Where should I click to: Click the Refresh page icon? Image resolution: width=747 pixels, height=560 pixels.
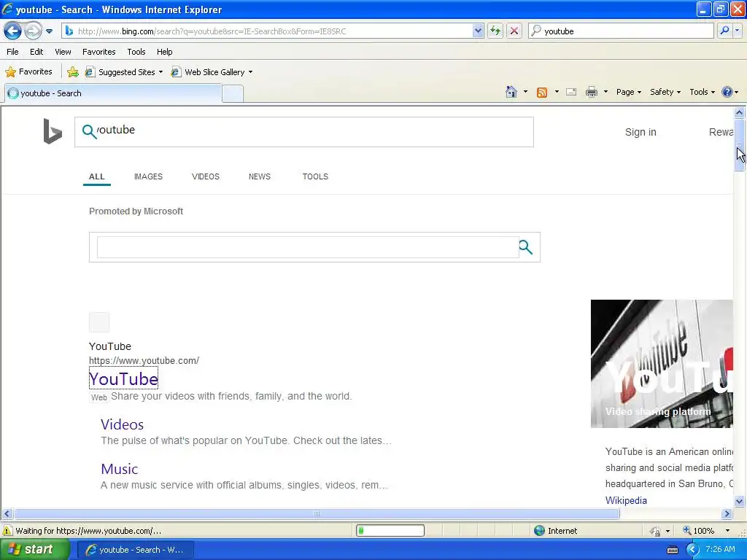click(x=495, y=31)
